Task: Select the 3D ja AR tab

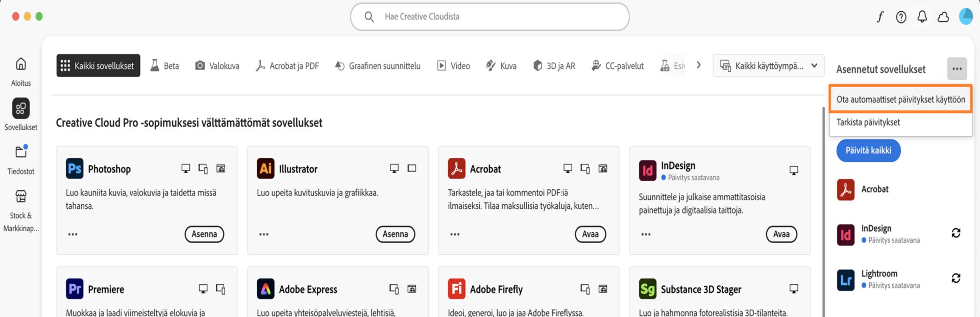Action: click(x=554, y=66)
